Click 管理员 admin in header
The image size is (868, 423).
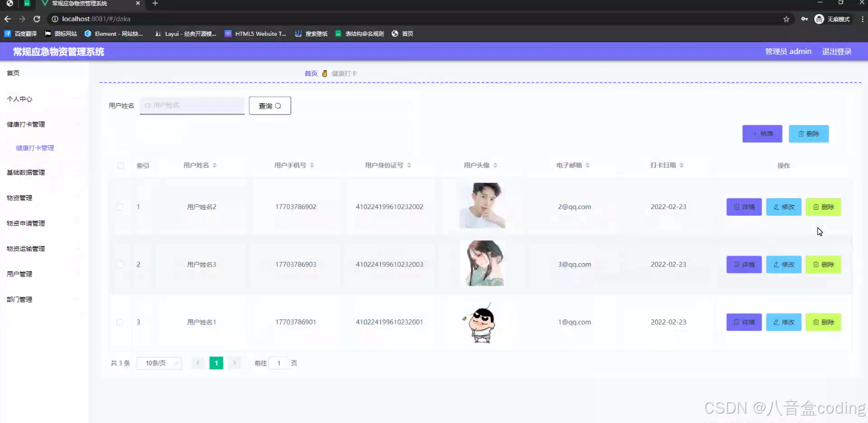(x=788, y=52)
